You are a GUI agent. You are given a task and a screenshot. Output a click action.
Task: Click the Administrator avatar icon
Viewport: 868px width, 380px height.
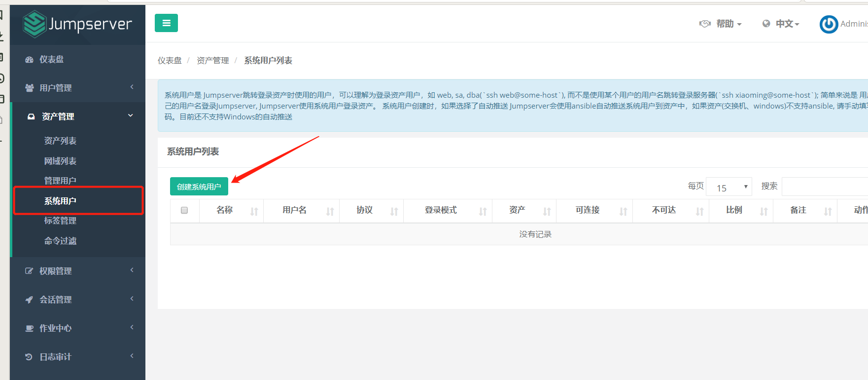[x=829, y=24]
